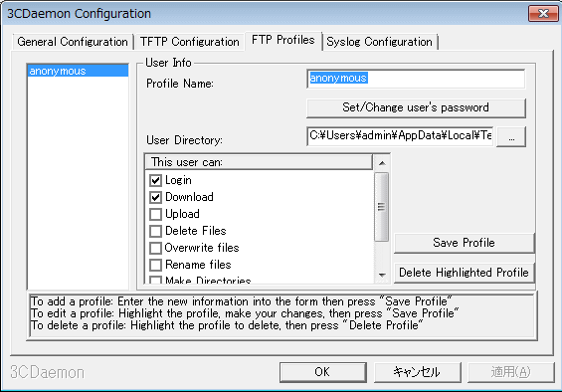562x392 pixels.
Task: Click the Profile Name input field
Action: (x=416, y=79)
